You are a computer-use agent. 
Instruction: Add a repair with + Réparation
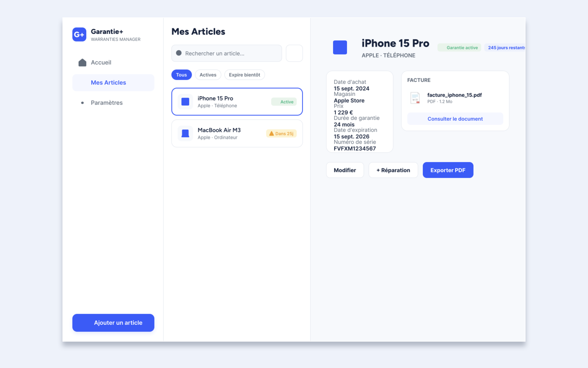[393, 170]
